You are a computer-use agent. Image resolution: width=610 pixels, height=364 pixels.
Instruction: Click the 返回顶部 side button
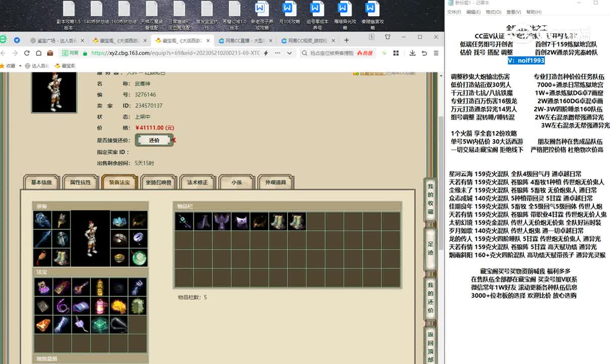430,346
